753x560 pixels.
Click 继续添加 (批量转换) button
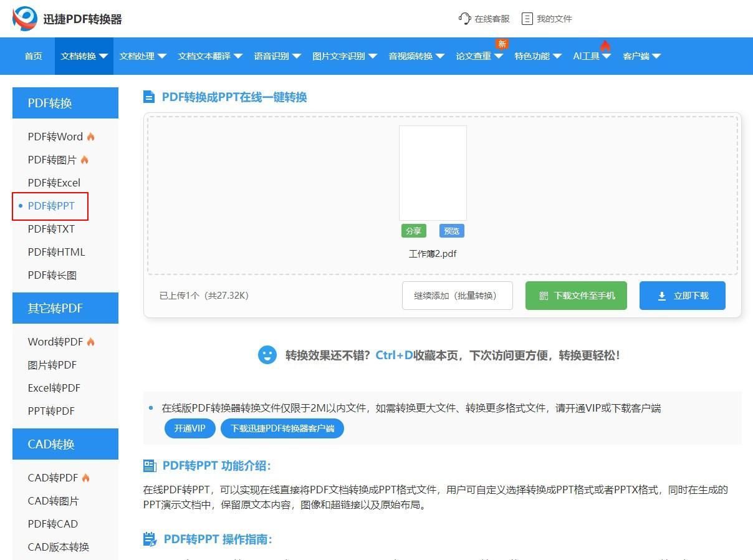458,296
